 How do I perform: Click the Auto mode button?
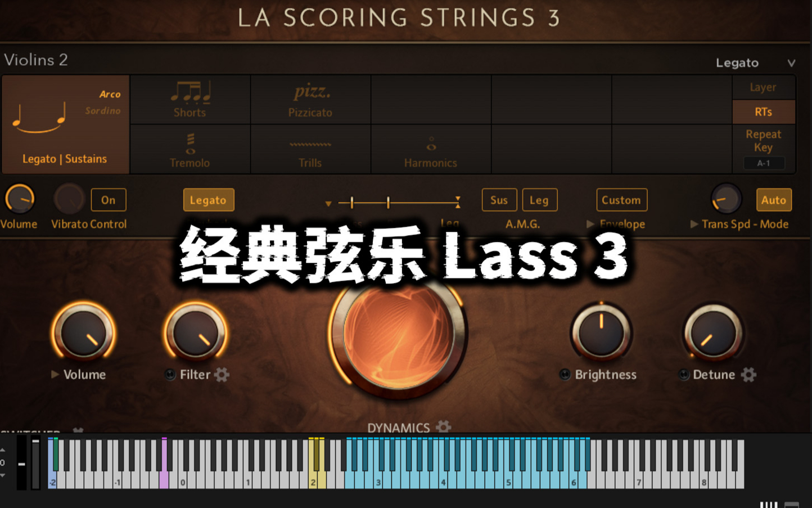(774, 200)
